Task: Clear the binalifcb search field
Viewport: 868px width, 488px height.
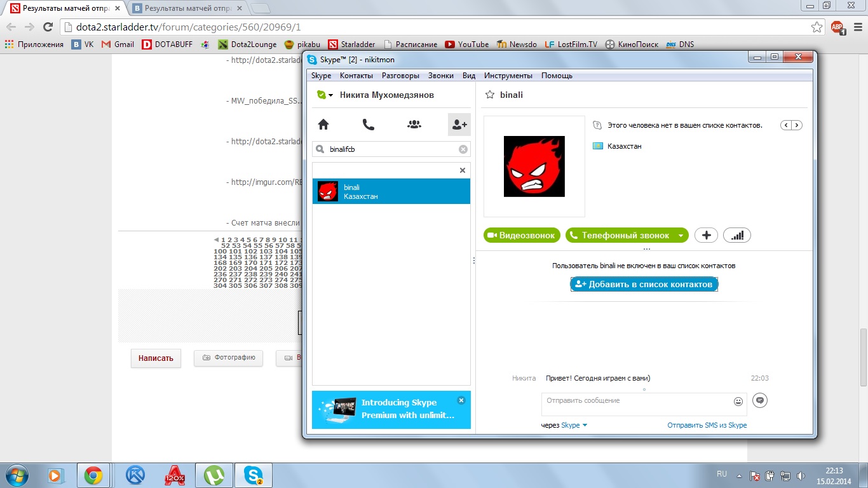Action: (x=463, y=149)
